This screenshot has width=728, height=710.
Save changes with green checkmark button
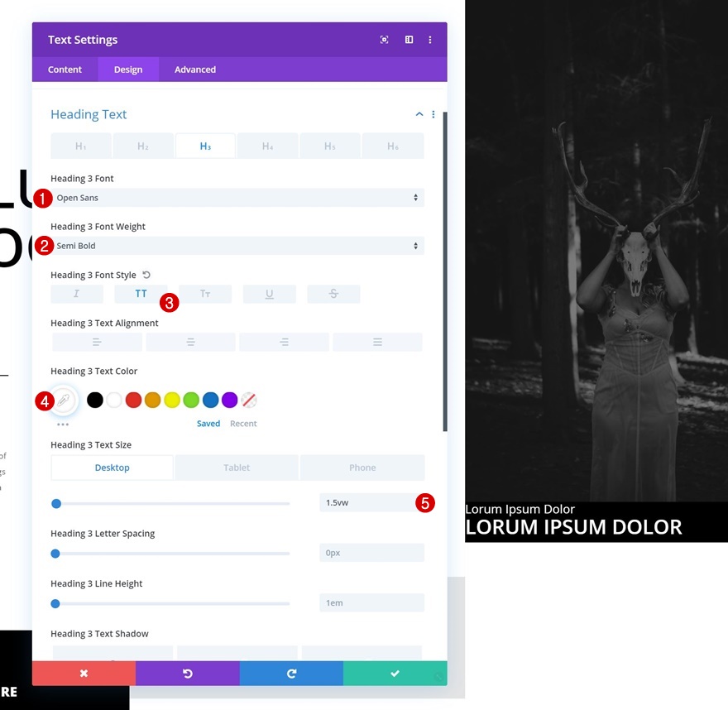pyautogui.click(x=395, y=674)
